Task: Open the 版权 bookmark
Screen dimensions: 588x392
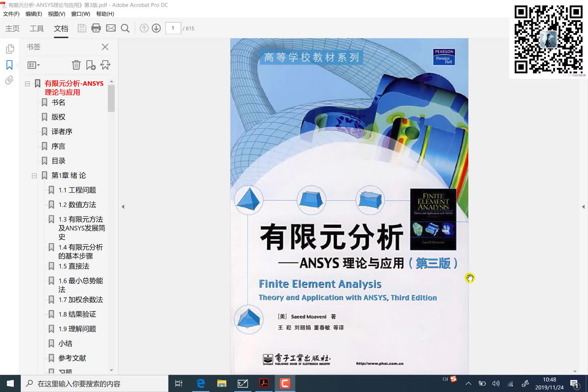Action: click(58, 117)
